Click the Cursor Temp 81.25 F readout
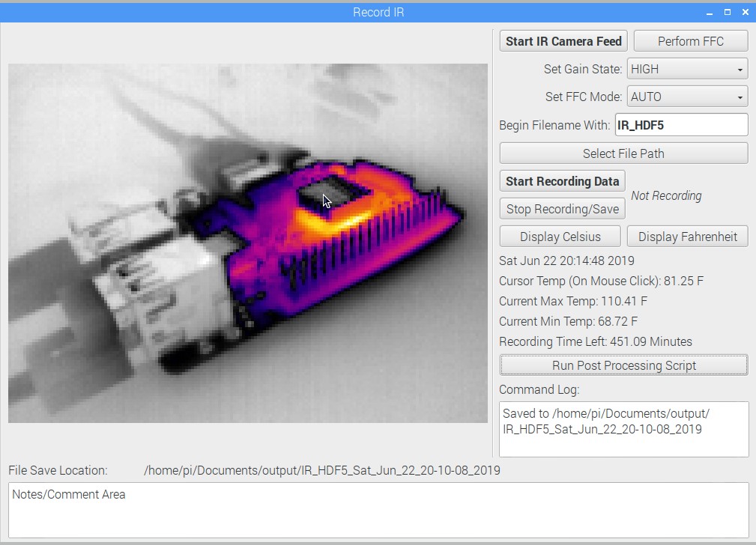The width and height of the screenshot is (756, 545). (x=601, y=281)
